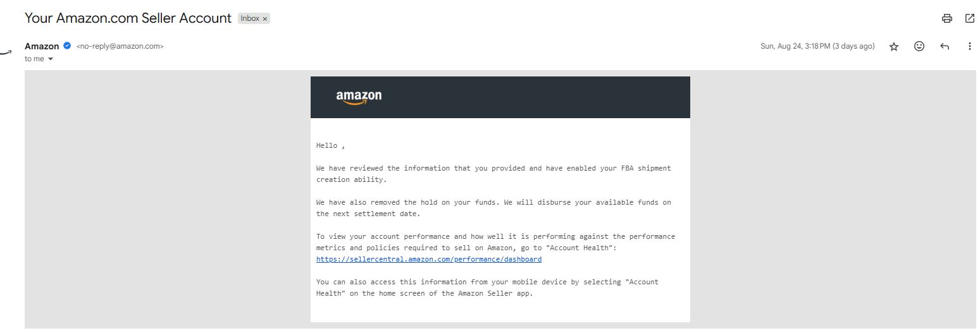Open the three-dot More options menu
The image size is (980, 333).
point(969,46)
